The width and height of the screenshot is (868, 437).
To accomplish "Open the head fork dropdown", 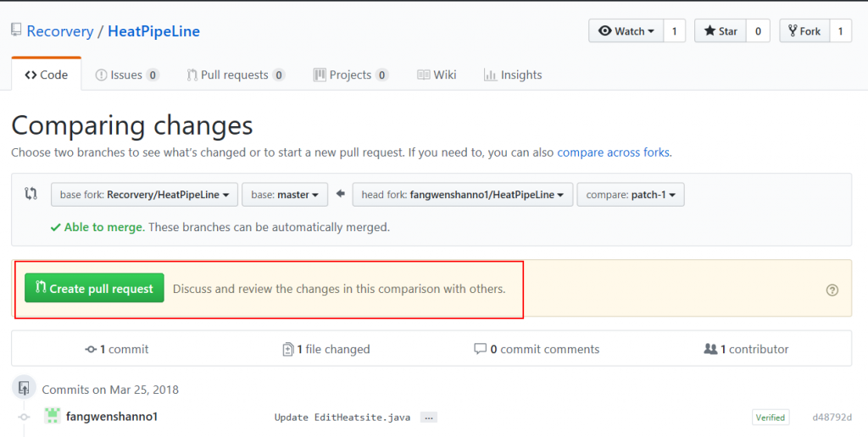I will tap(463, 195).
